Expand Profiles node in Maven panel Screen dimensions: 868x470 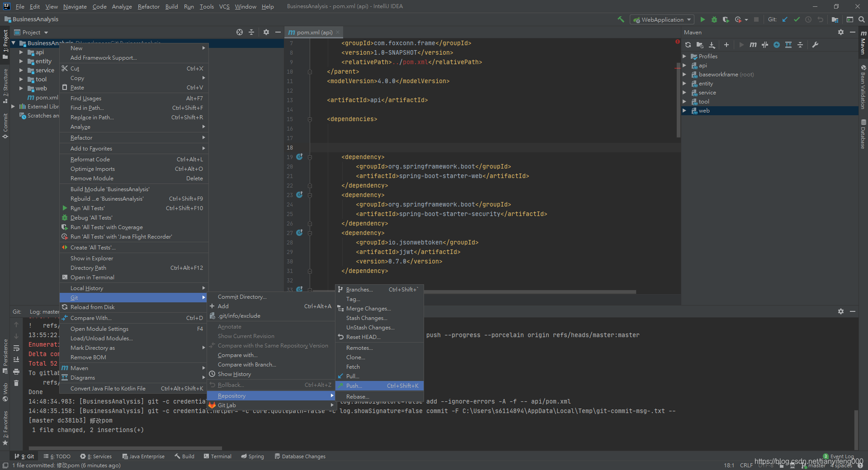point(684,56)
